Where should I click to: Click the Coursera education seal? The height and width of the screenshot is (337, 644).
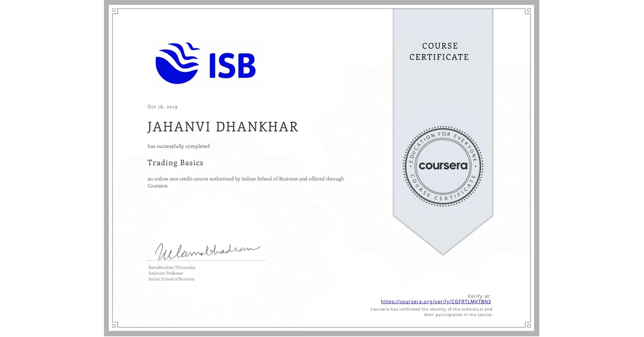pos(443,166)
